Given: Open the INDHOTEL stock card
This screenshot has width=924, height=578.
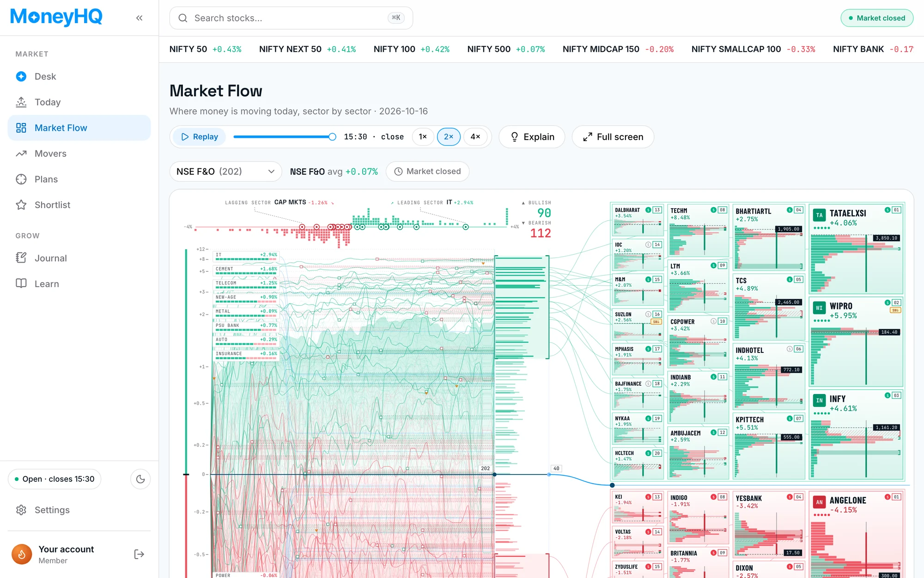Looking at the screenshot, I should coord(769,376).
